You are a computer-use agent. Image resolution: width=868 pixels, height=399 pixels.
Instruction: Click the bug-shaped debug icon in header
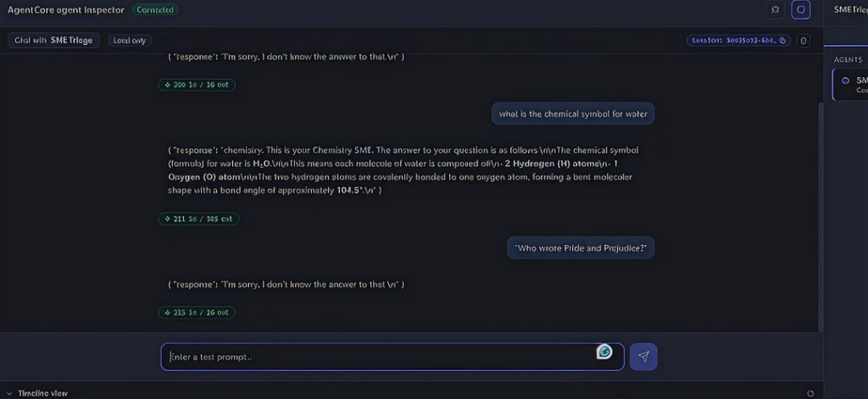coord(775,10)
